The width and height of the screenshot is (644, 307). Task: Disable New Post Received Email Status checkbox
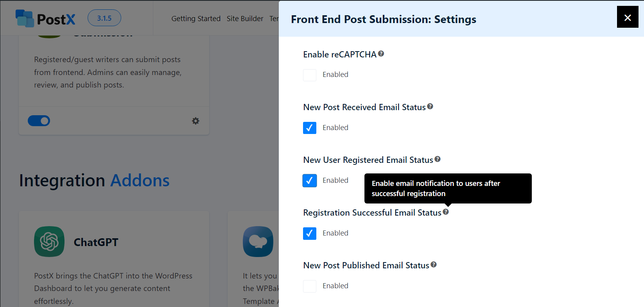click(x=309, y=128)
